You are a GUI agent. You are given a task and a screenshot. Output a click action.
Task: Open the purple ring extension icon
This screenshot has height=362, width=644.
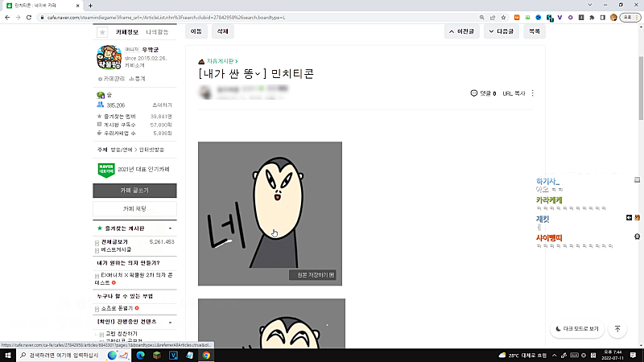pyautogui.click(x=571, y=18)
